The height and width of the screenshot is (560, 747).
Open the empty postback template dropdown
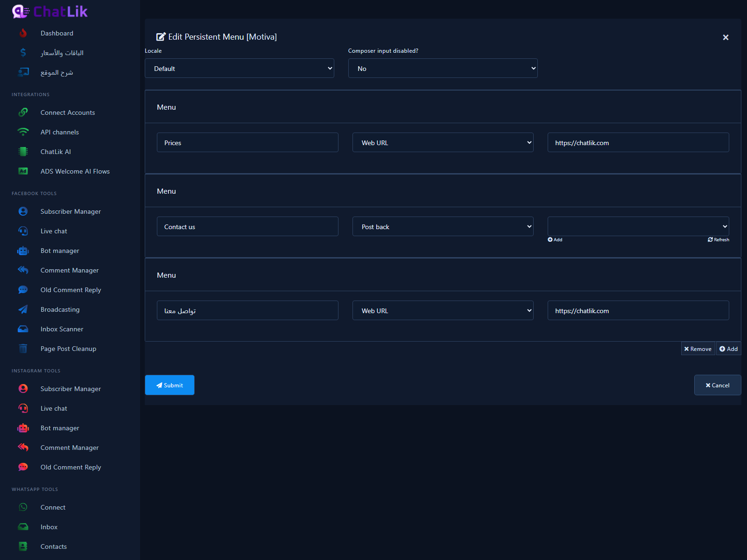tap(638, 226)
